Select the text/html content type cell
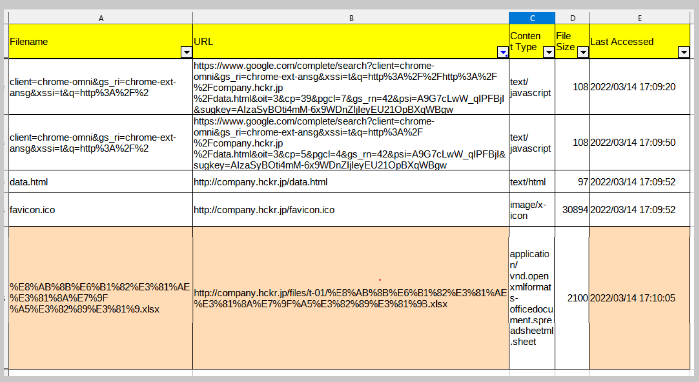The image size is (699, 382). click(532, 182)
